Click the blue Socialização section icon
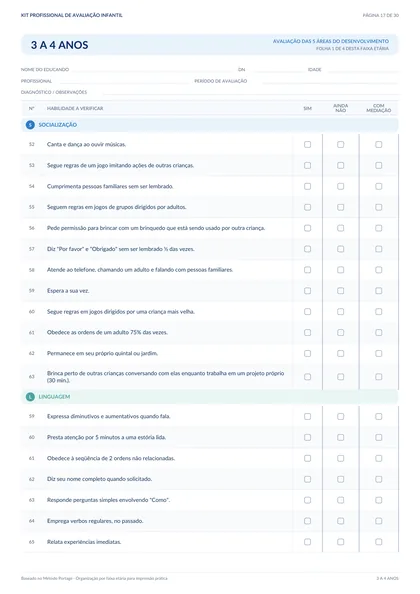420x594 pixels. (x=30, y=125)
